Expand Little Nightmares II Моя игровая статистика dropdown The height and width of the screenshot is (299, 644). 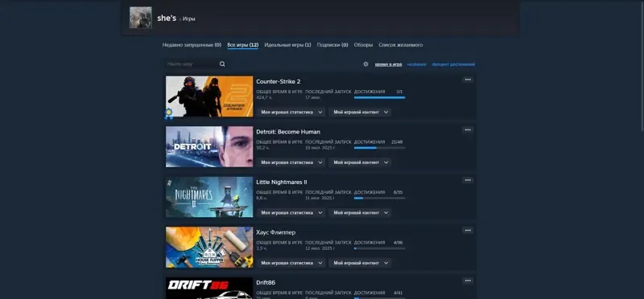tap(291, 212)
